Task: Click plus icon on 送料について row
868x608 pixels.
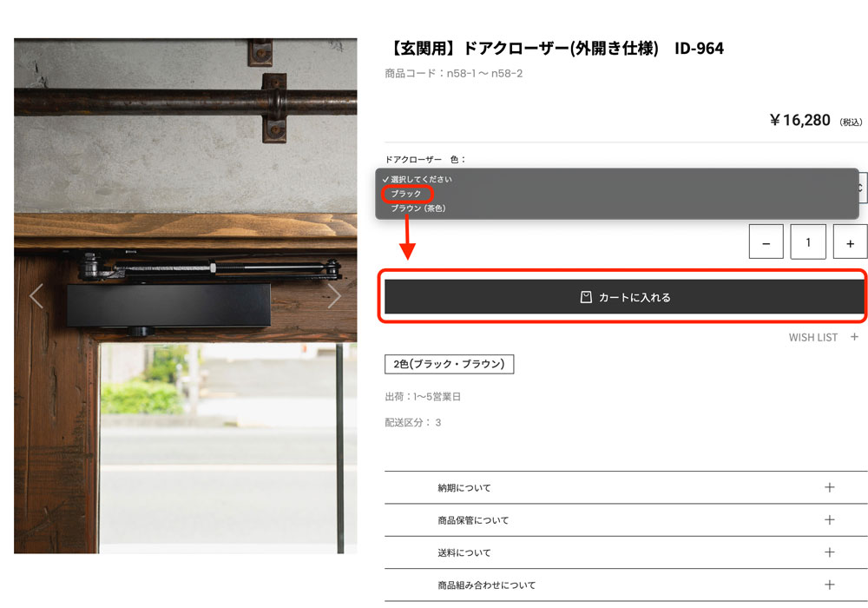Action: coord(829,552)
